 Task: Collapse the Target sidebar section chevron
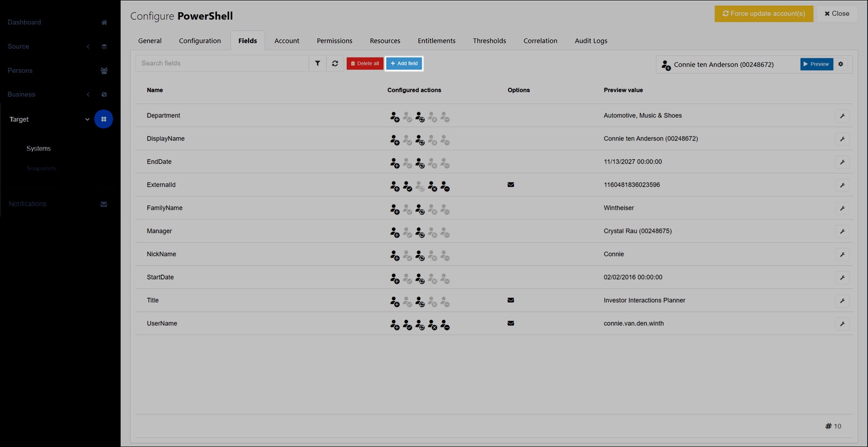point(87,119)
